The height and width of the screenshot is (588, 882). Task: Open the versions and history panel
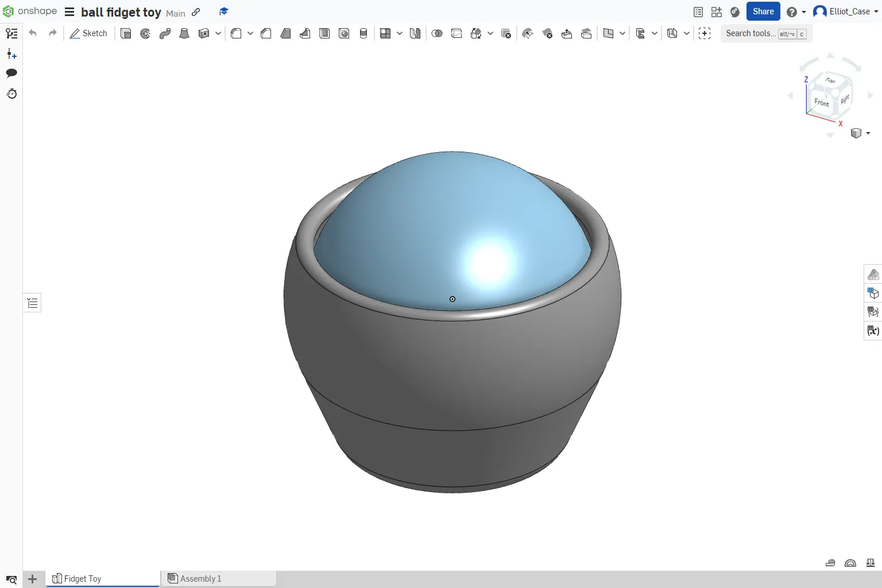tap(11, 94)
